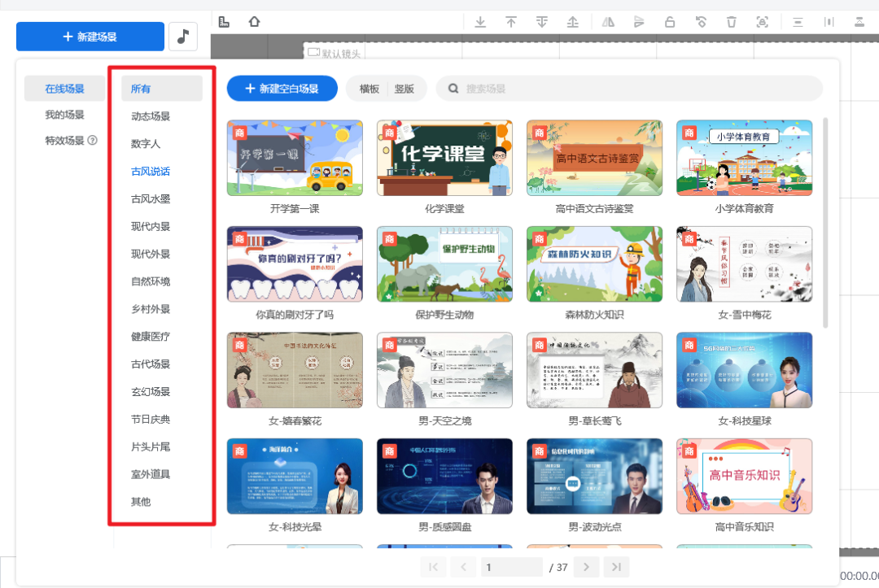879x588 pixels.
Task: Toggle the lock icon in toolbar
Action: (669, 23)
